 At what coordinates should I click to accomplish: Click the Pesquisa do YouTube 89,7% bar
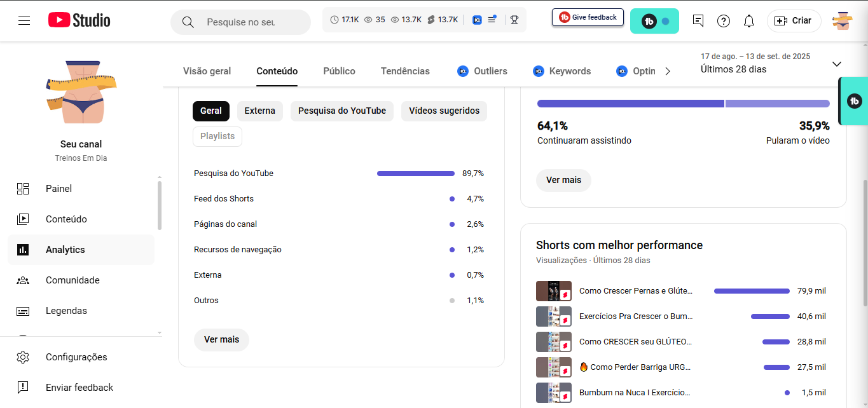[x=415, y=173]
